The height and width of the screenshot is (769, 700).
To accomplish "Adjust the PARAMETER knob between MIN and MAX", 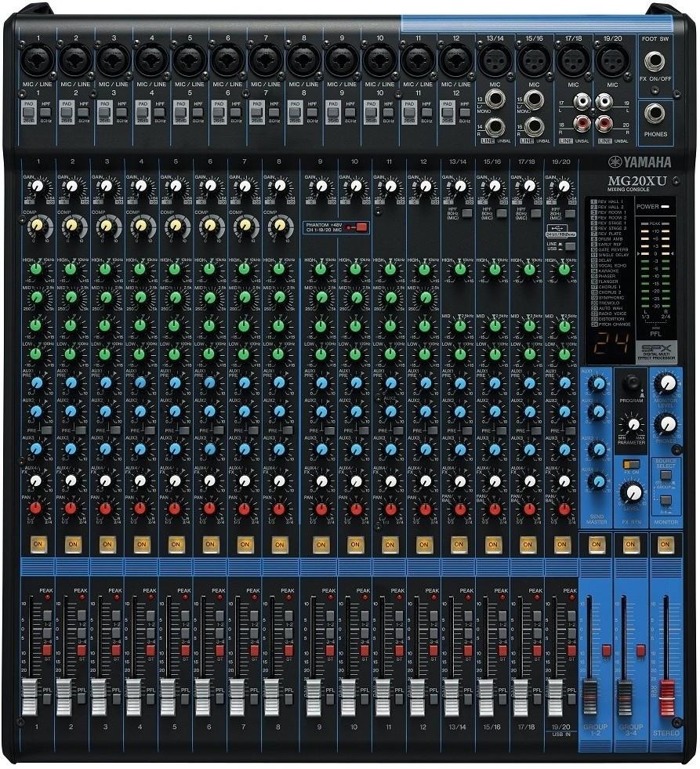I will (633, 424).
